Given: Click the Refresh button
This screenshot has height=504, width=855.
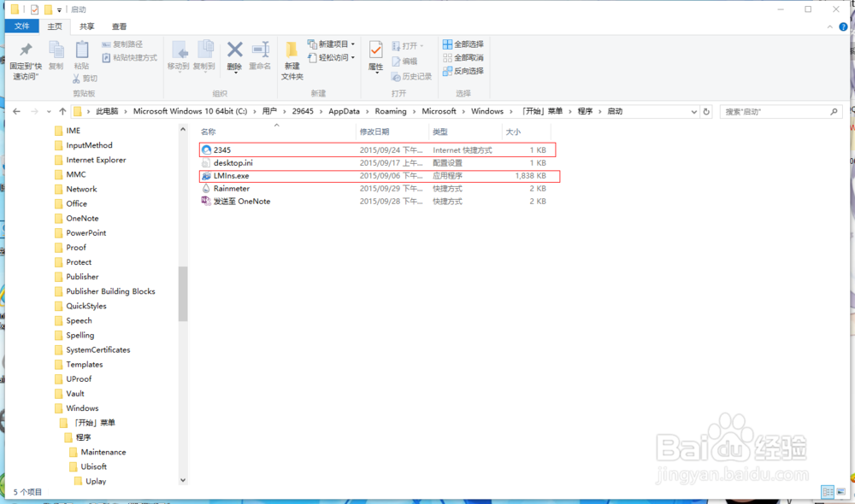Looking at the screenshot, I should (x=706, y=112).
